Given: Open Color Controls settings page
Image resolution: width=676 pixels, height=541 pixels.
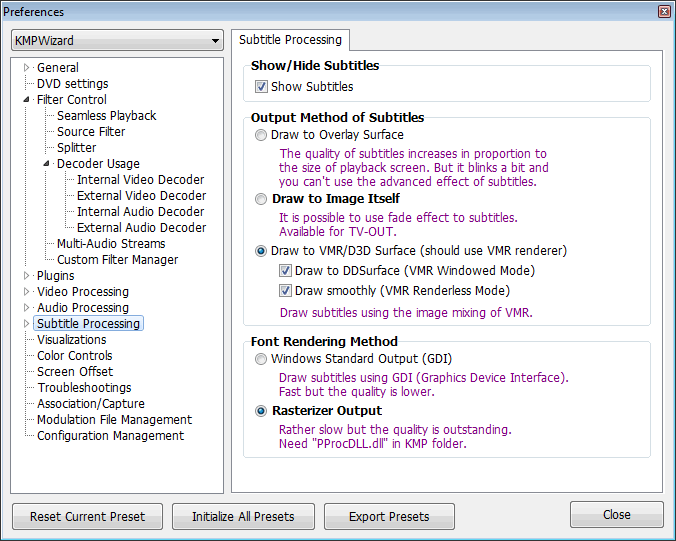Looking at the screenshot, I should coord(74,356).
